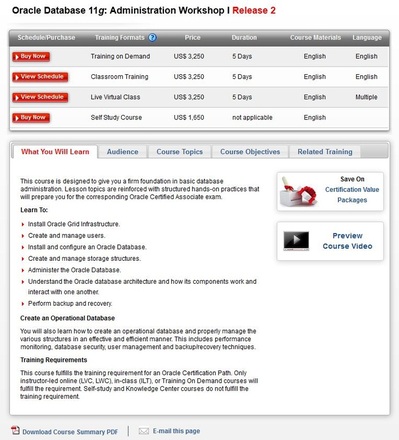
Task: Click the Multiple language cell
Action: click(366, 97)
